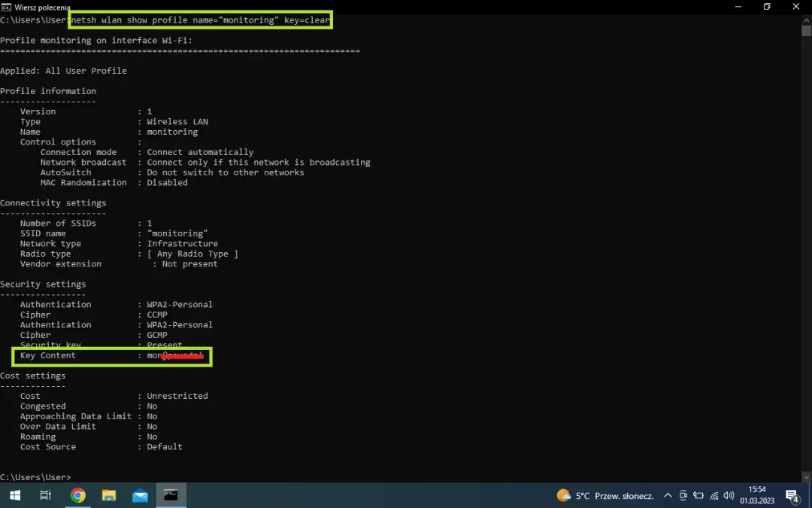
Task: Click the scrollbar down arrow in console
Action: point(806,477)
